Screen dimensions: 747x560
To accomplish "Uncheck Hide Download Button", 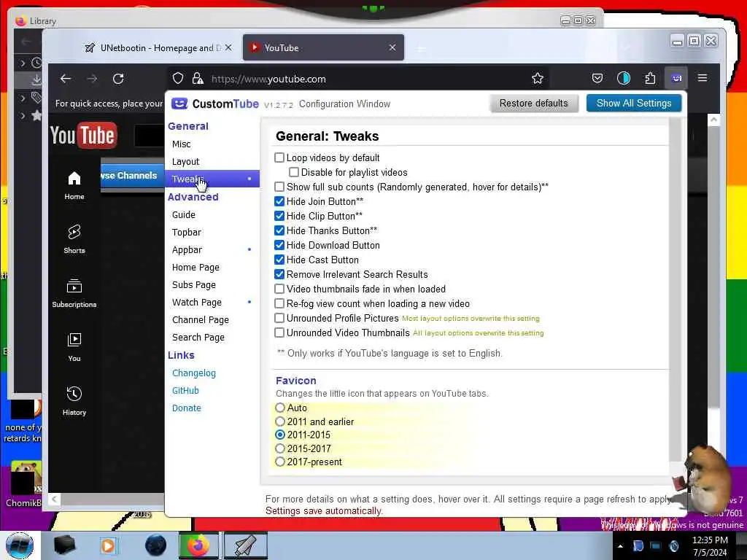I will click(279, 245).
